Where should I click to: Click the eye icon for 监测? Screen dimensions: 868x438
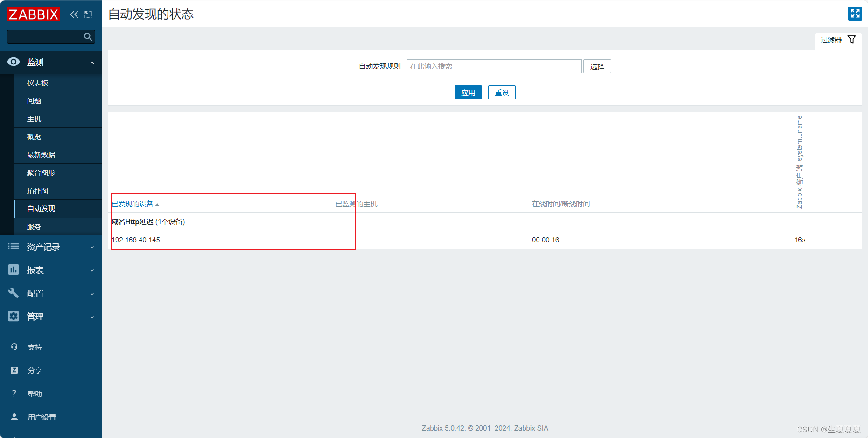(14, 62)
